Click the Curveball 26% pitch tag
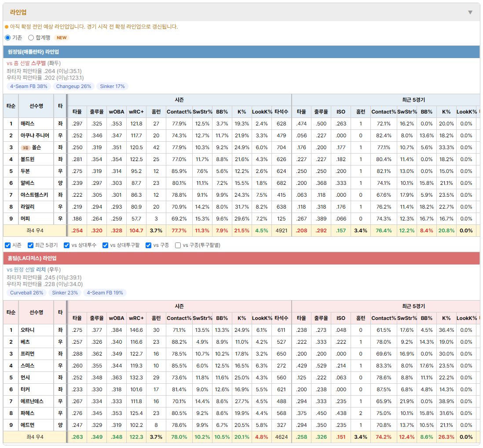483x448 pixels. pos(26,293)
